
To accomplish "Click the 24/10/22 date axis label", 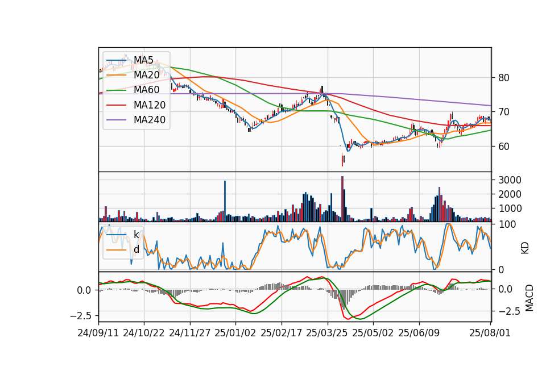I will pyautogui.click(x=144, y=333).
